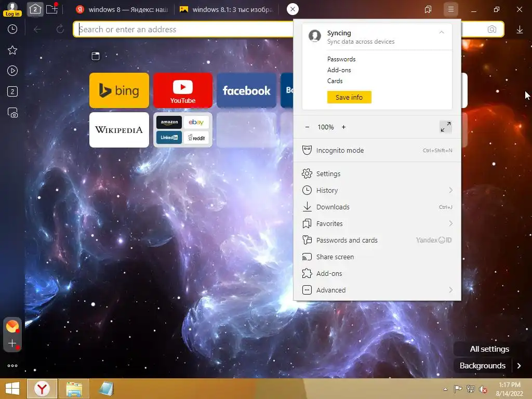Open LinkedIn in the folder tile

(169, 137)
